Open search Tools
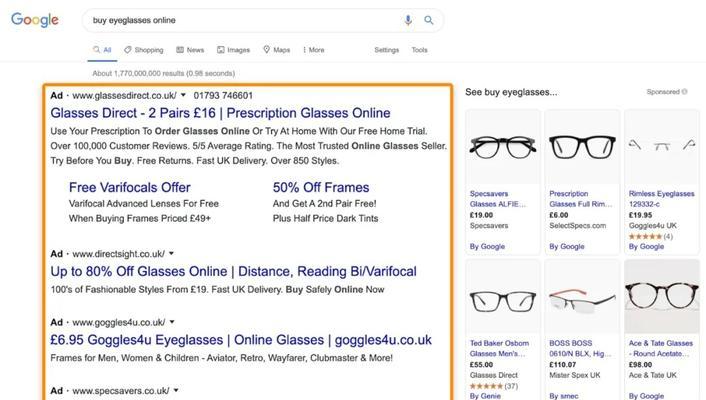 click(419, 50)
